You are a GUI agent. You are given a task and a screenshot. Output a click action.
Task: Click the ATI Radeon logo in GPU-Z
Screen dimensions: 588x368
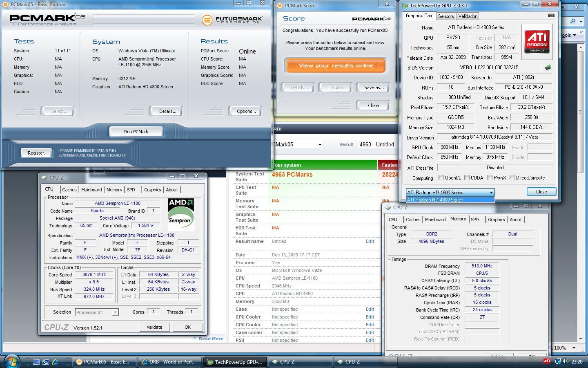tap(537, 41)
